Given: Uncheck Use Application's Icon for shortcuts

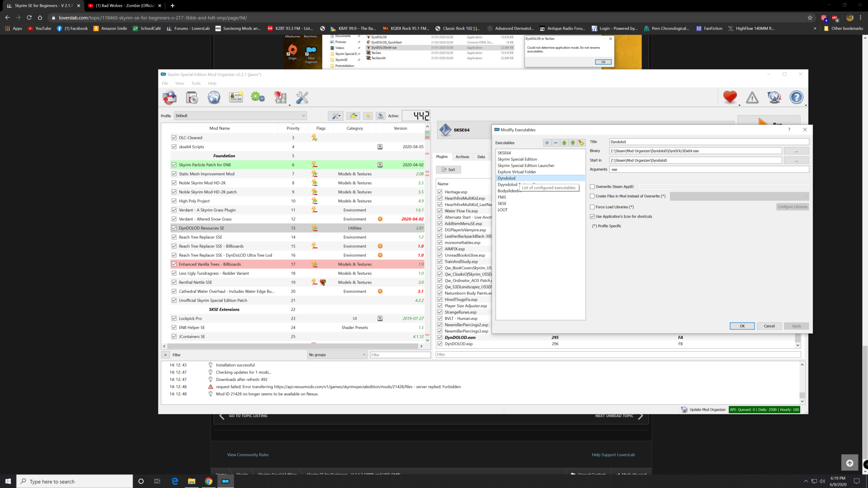Looking at the screenshot, I should click(x=592, y=216).
